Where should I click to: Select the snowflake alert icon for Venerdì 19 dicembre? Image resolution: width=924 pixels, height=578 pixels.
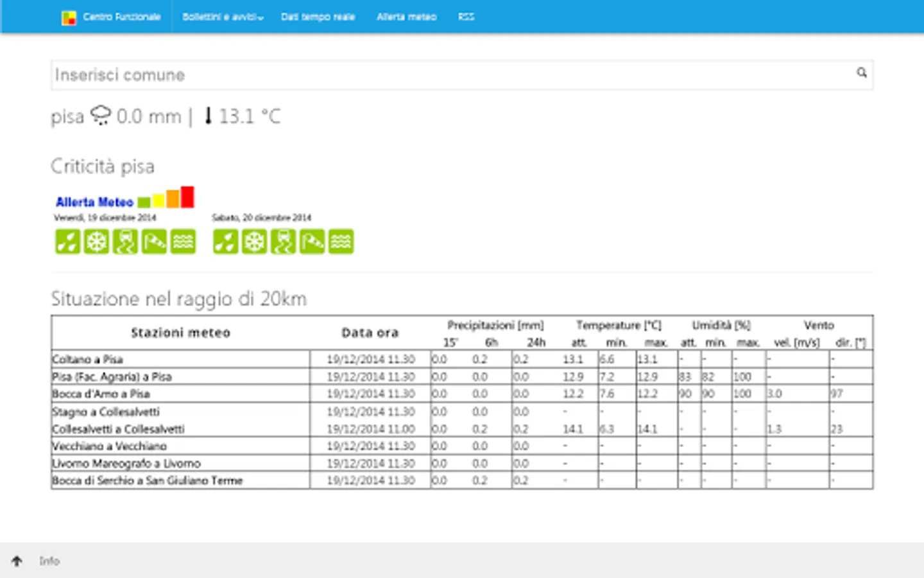point(96,242)
